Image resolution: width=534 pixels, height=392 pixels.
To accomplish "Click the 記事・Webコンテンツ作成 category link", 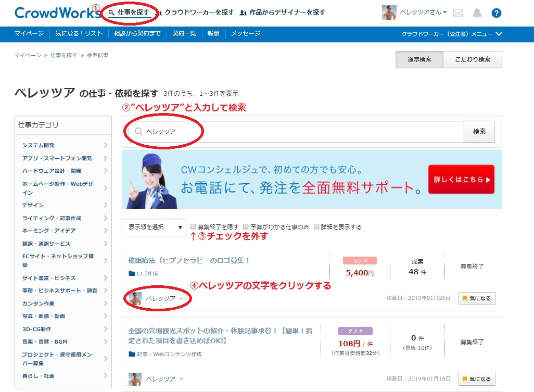I will pos(169,354).
